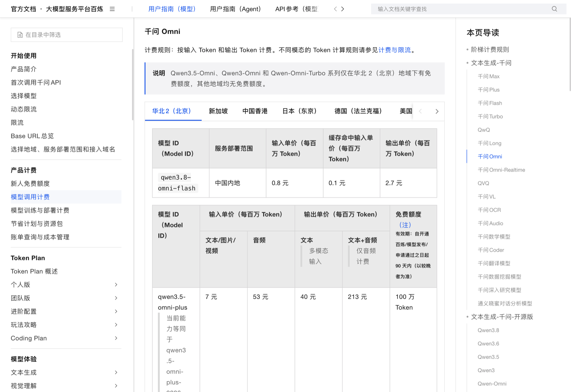Screen dimensions: 571x392
Task: Jump to 千问 Max in page guide
Action: pyautogui.click(x=489, y=76)
